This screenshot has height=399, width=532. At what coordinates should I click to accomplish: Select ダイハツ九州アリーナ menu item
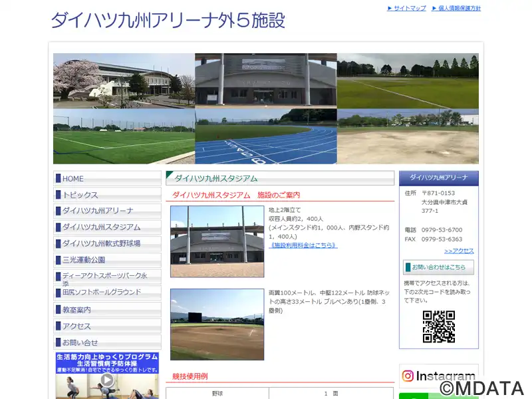pyautogui.click(x=107, y=211)
